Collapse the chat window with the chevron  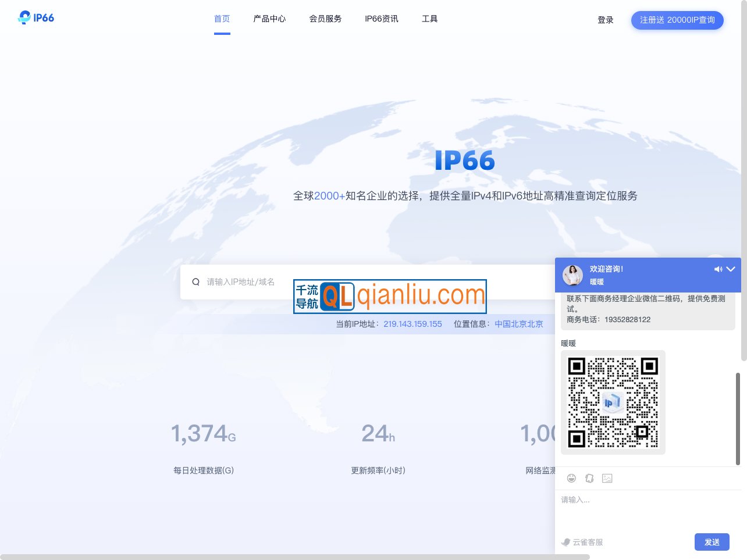[x=731, y=269]
